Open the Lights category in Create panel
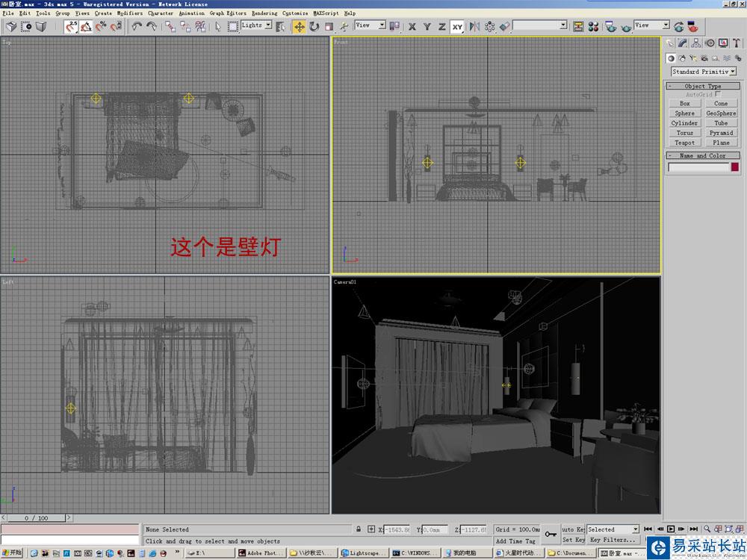 point(692,58)
